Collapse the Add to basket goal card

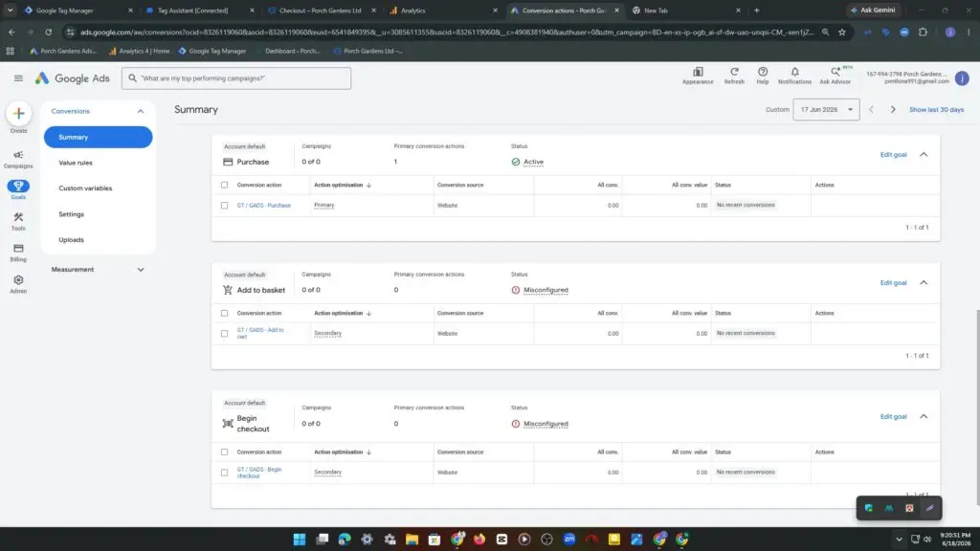click(x=924, y=282)
